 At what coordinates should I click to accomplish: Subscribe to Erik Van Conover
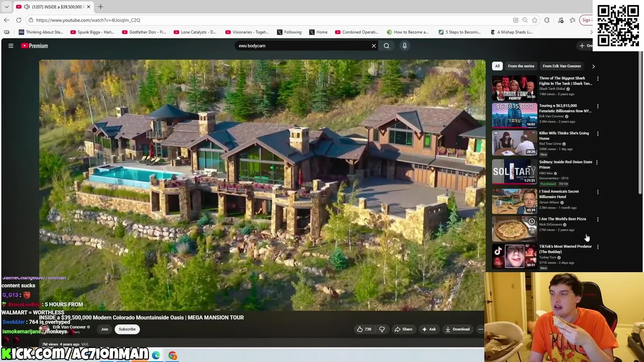[x=127, y=329]
